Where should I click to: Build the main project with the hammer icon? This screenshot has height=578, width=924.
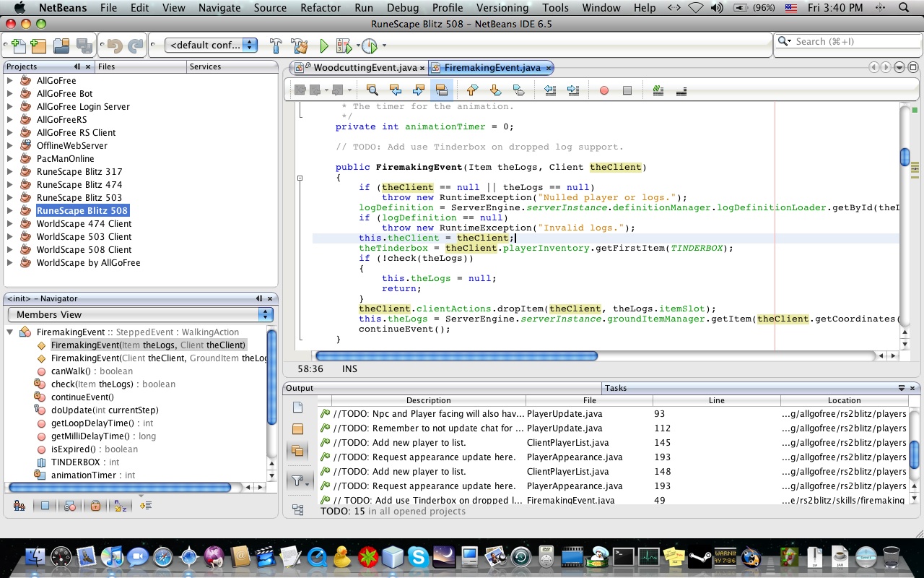click(276, 46)
